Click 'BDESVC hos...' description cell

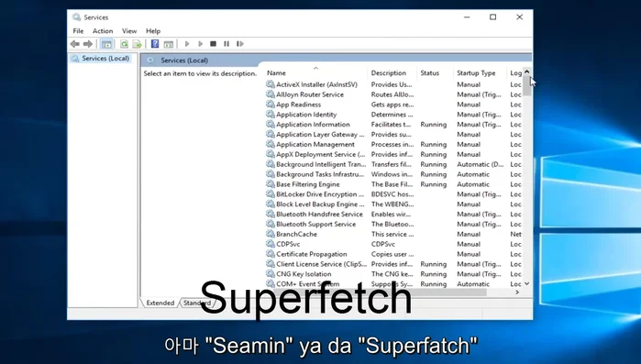pos(392,194)
